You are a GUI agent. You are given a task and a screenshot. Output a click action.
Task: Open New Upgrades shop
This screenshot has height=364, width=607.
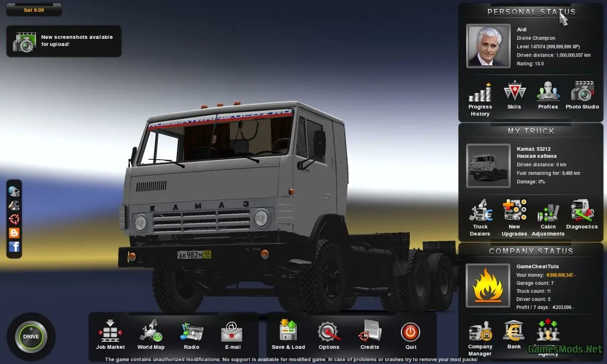click(515, 218)
